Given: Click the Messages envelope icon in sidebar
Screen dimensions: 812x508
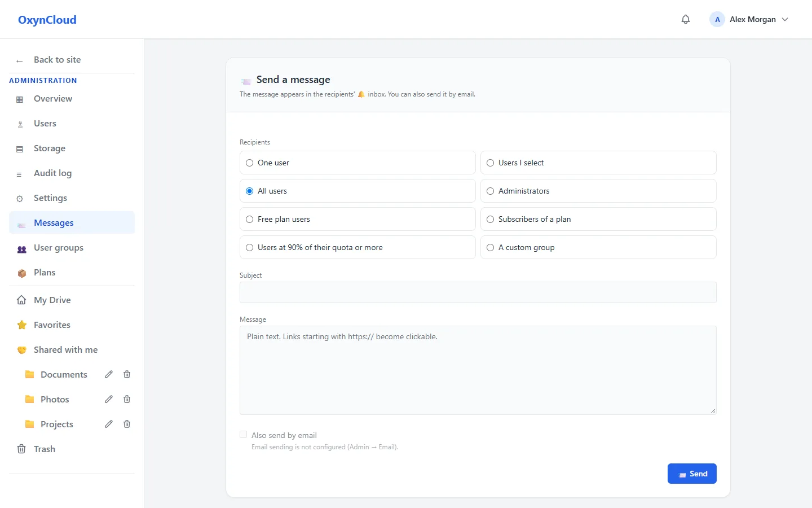Looking at the screenshot, I should [x=21, y=225].
